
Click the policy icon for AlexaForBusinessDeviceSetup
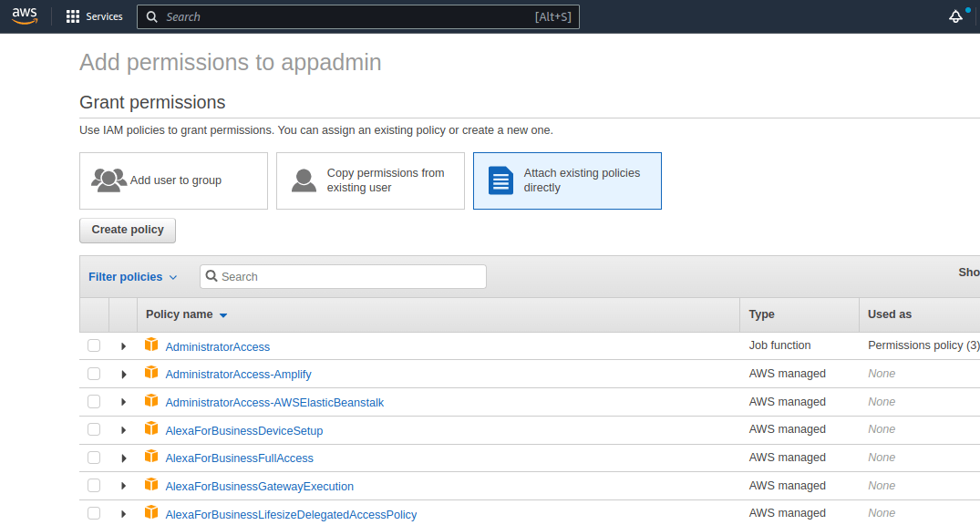[x=151, y=428]
